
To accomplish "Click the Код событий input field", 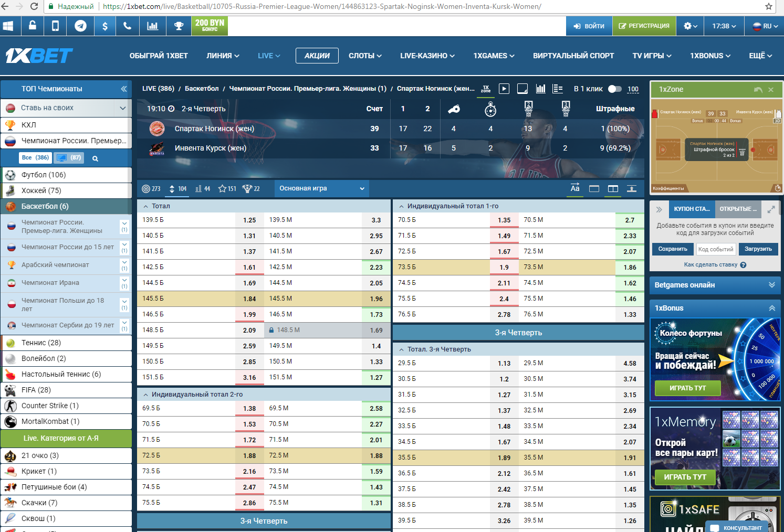I will pos(716,249).
